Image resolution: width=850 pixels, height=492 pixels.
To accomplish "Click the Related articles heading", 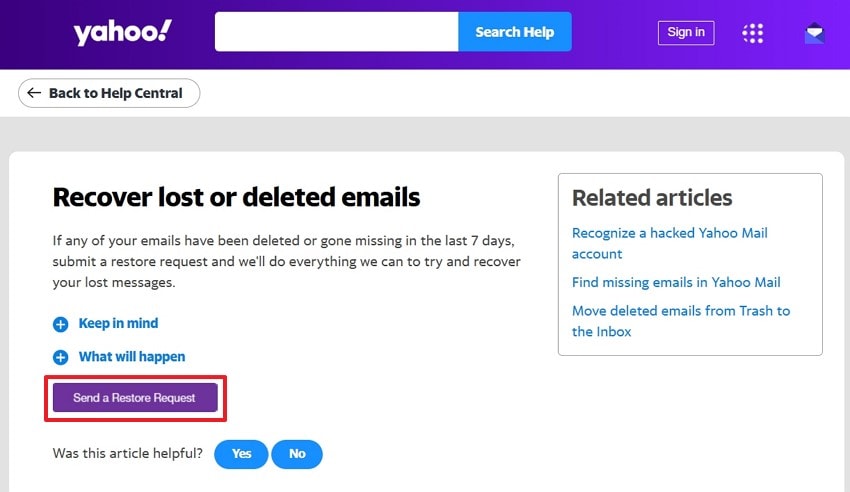I will coord(652,198).
